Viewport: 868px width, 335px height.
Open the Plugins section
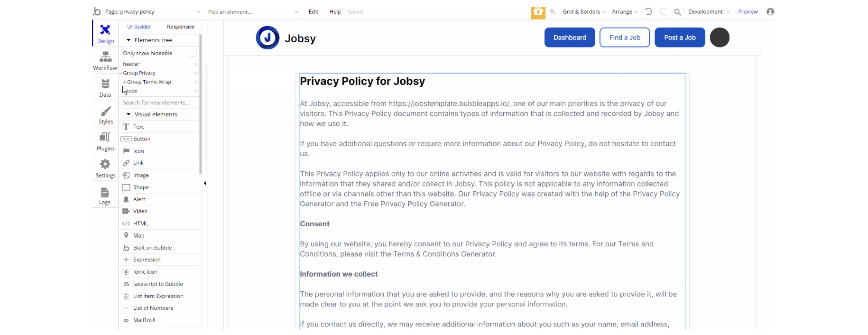105,141
